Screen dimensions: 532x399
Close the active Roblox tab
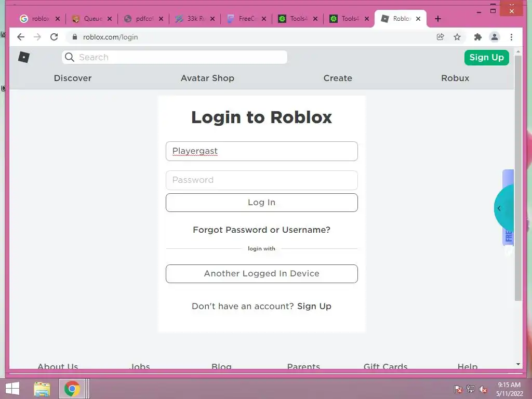[418, 19]
